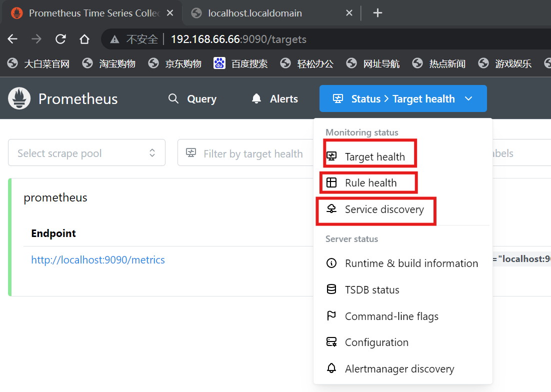Open Filter by target health selector
Viewport: 551px width, 392px height.
pyautogui.click(x=245, y=152)
